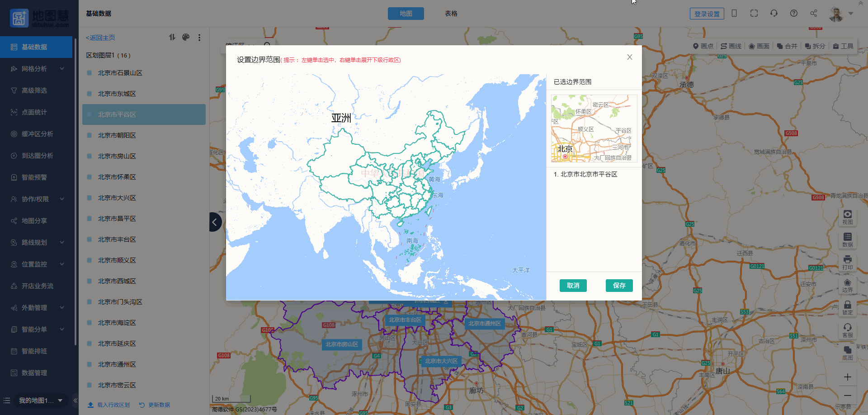Close the 设置边界范围 dialog
Viewport: 868px width, 415px height.
click(x=629, y=57)
